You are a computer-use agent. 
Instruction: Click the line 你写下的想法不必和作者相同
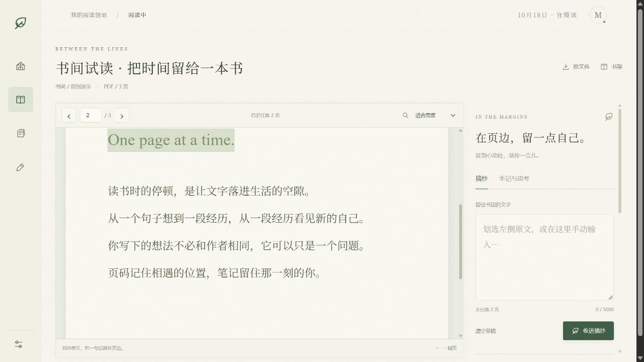coord(237,246)
